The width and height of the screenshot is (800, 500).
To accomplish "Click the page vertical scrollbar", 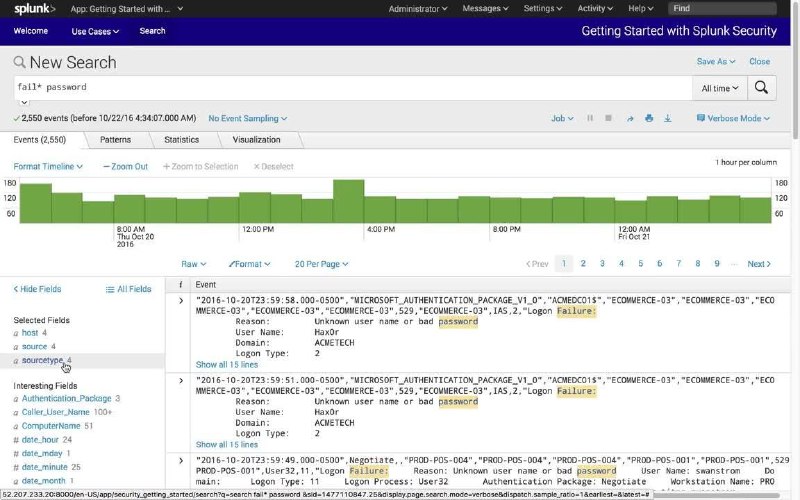I will click(x=796, y=71).
